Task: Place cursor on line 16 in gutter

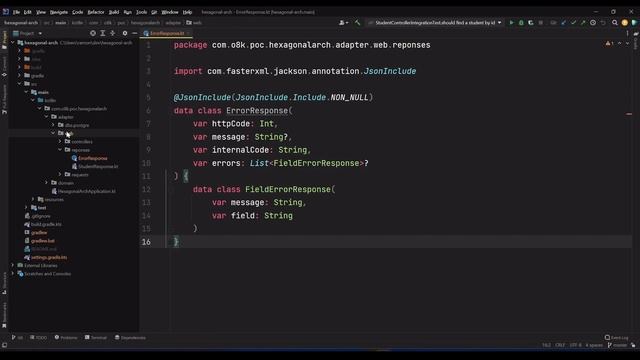Action: click(x=146, y=242)
